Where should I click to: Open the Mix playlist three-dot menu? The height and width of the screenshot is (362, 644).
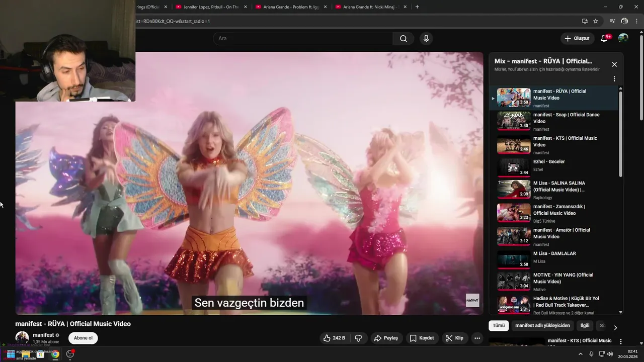pos(614,79)
